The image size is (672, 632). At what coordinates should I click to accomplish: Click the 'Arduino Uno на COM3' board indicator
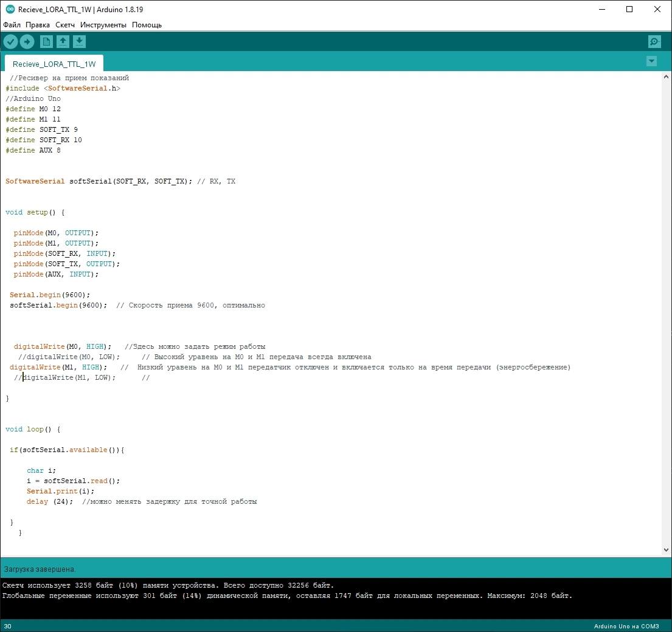(626, 626)
